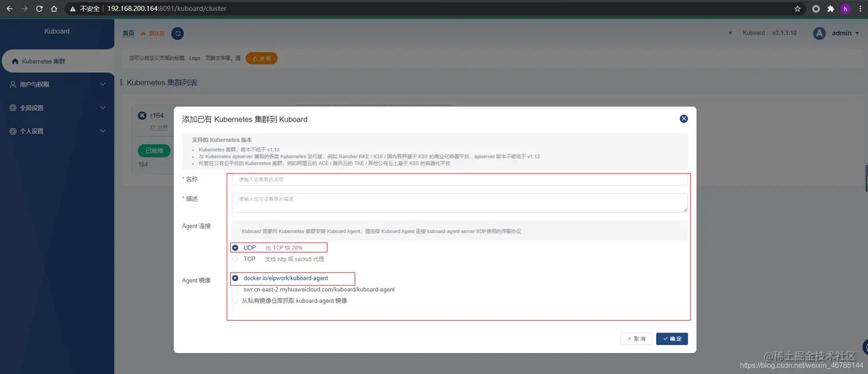Click the 确定 confirm button
This screenshot has width=868, height=374.
672,339
